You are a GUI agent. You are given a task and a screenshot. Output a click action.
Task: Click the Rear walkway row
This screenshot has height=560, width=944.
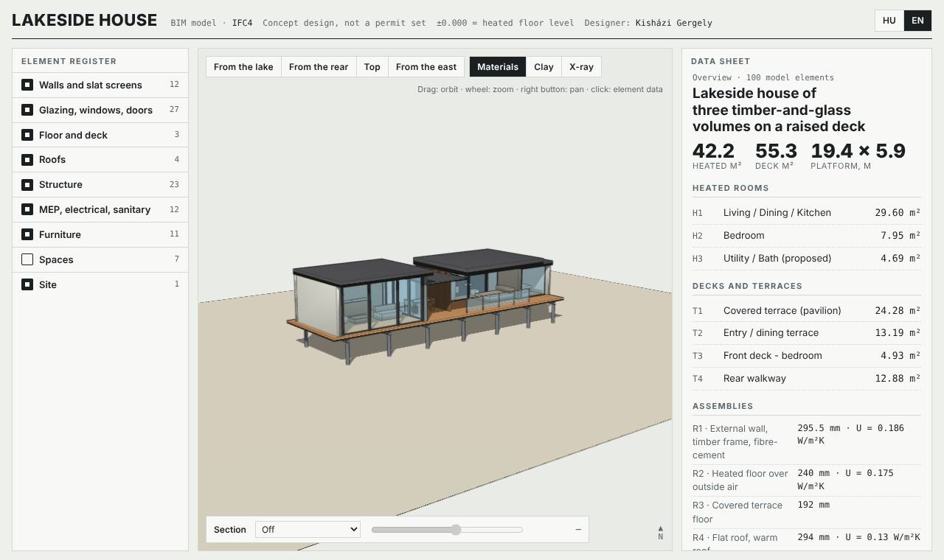tap(806, 379)
